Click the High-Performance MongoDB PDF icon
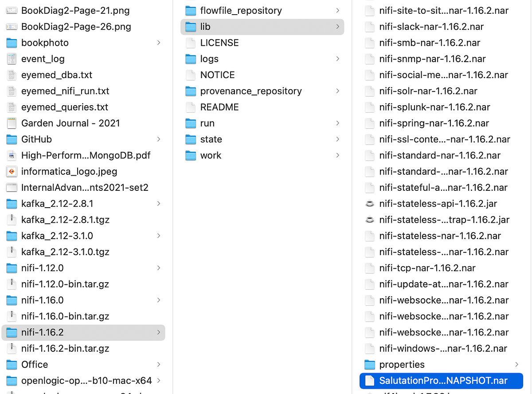 12,155
